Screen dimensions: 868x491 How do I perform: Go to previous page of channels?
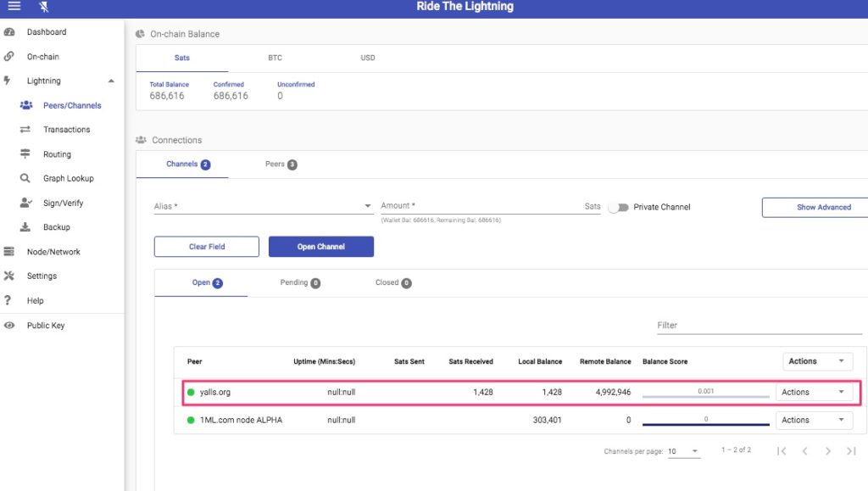pos(805,451)
